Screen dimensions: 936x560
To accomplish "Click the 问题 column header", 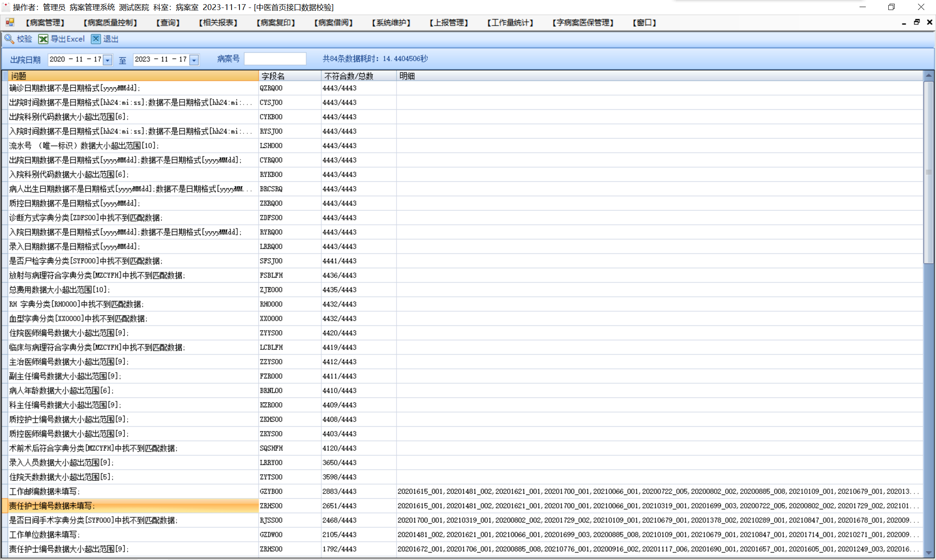I will [x=133, y=76].
